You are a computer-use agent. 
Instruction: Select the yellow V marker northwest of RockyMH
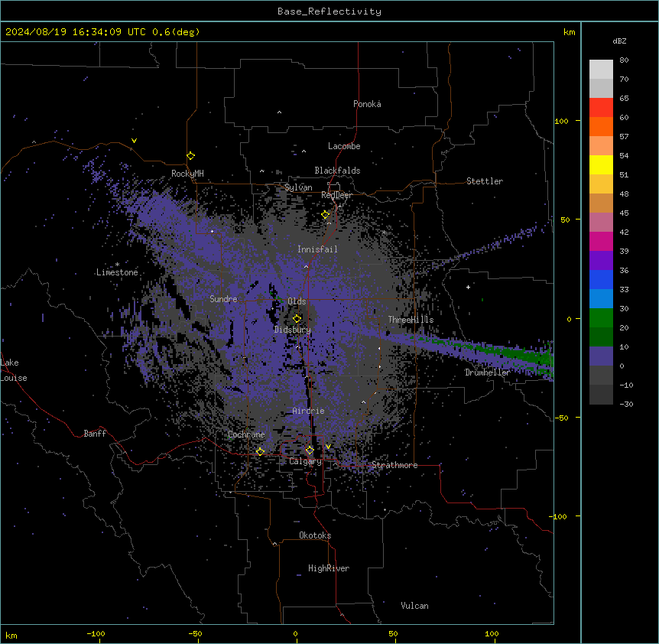(x=134, y=141)
